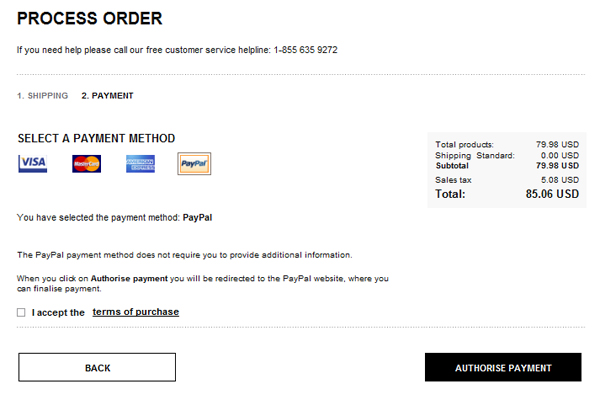Viewport: 600px width, 400px height.
Task: Click the helpline number 1-855 635 9272
Action: (305, 49)
